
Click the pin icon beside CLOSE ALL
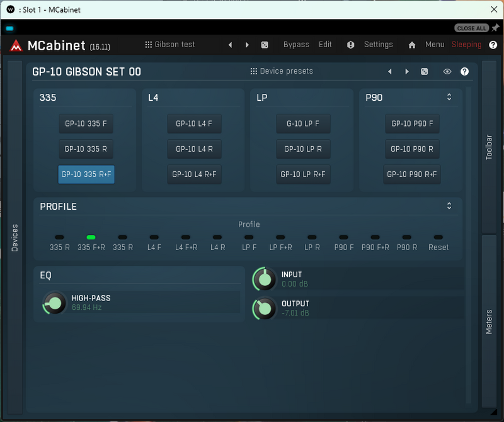click(x=495, y=28)
